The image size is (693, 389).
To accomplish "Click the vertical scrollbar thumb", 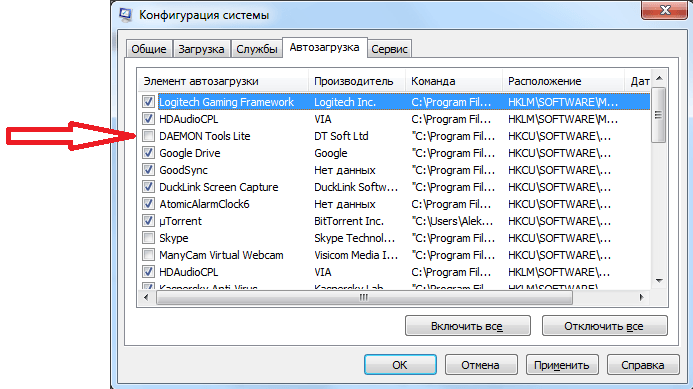I will click(x=659, y=115).
